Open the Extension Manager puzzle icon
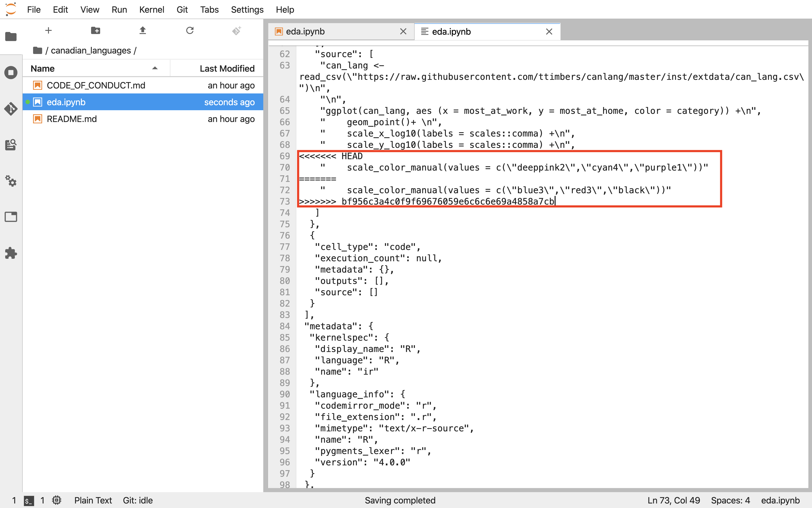The height and width of the screenshot is (508, 812). pyautogui.click(x=11, y=253)
